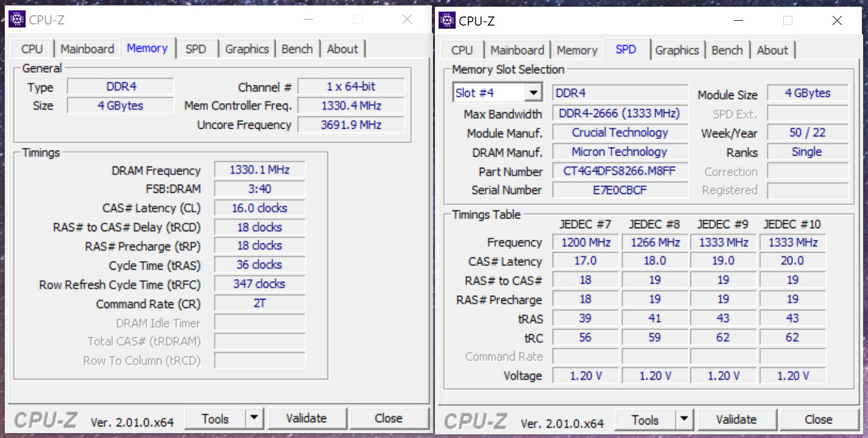Click Uncore Frequency value 3691.9 MHz
868x438 pixels.
[351, 124]
